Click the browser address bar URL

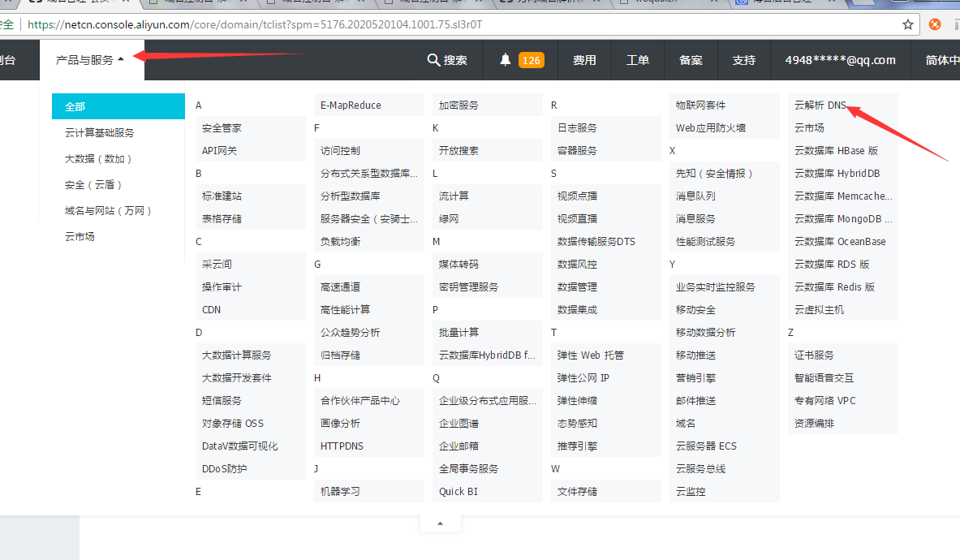(x=255, y=24)
